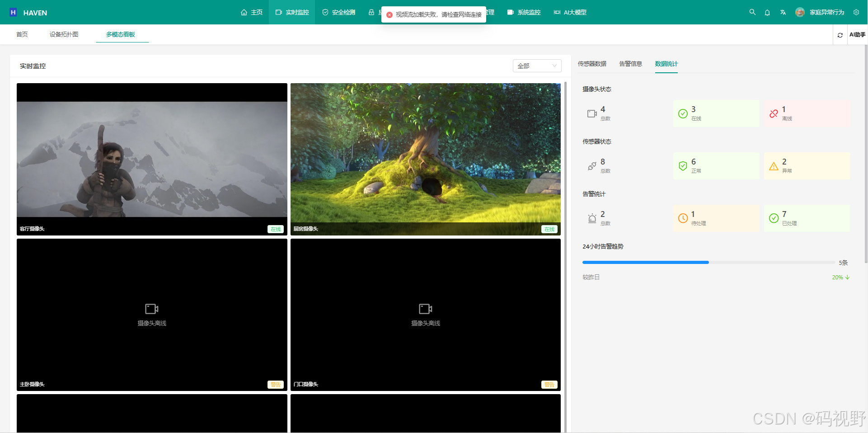Click the 在线 badge on 客厅摄像头
This screenshot has height=433, width=868.
click(x=276, y=229)
